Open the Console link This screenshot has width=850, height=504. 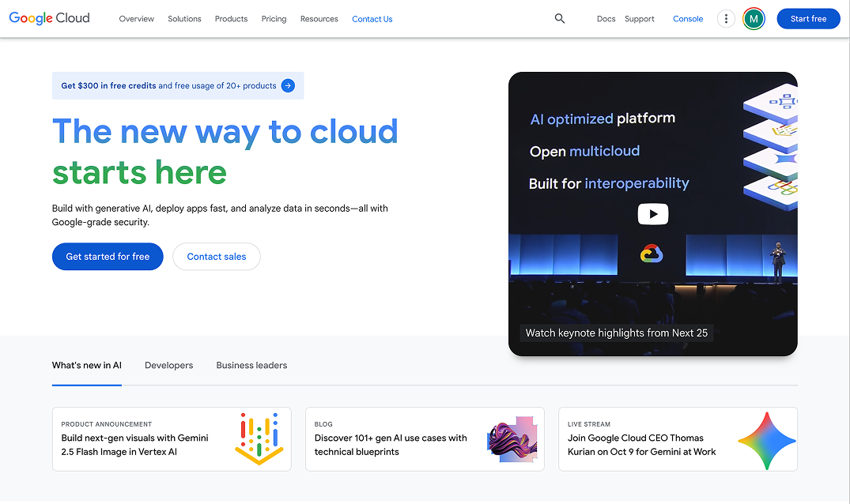pos(687,18)
